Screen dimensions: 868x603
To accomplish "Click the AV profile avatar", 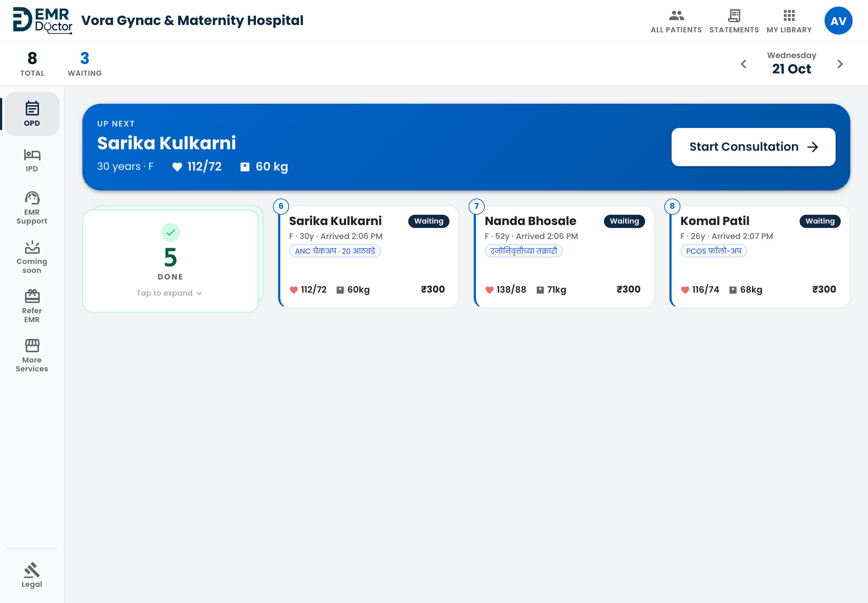I will (838, 21).
